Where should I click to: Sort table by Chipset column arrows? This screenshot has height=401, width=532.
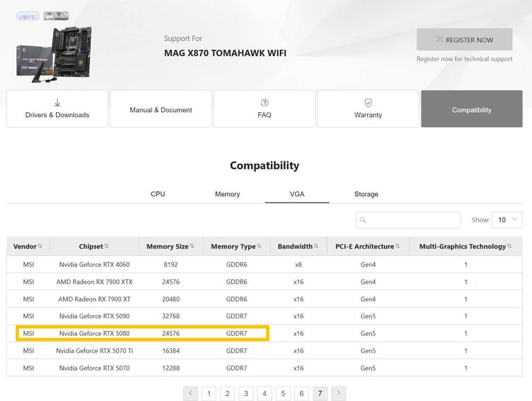pyautogui.click(x=107, y=246)
